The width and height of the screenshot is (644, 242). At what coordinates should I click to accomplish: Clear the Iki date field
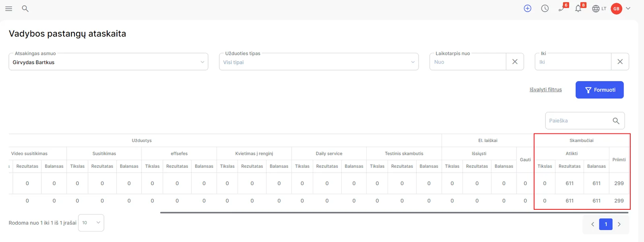click(620, 62)
